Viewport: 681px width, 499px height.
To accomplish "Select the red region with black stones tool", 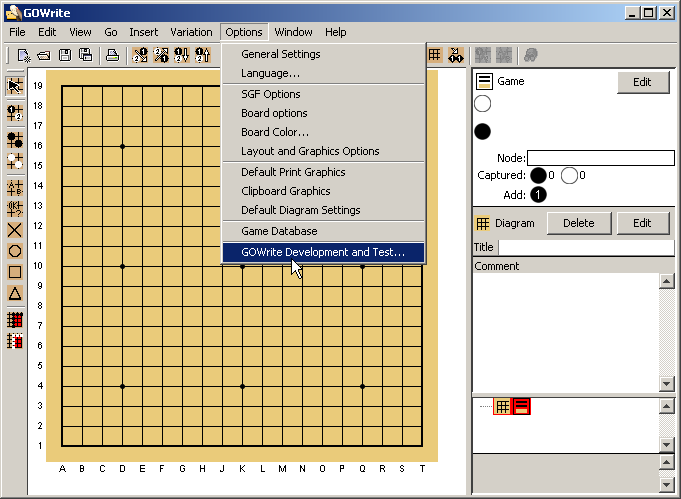I will tap(15, 320).
